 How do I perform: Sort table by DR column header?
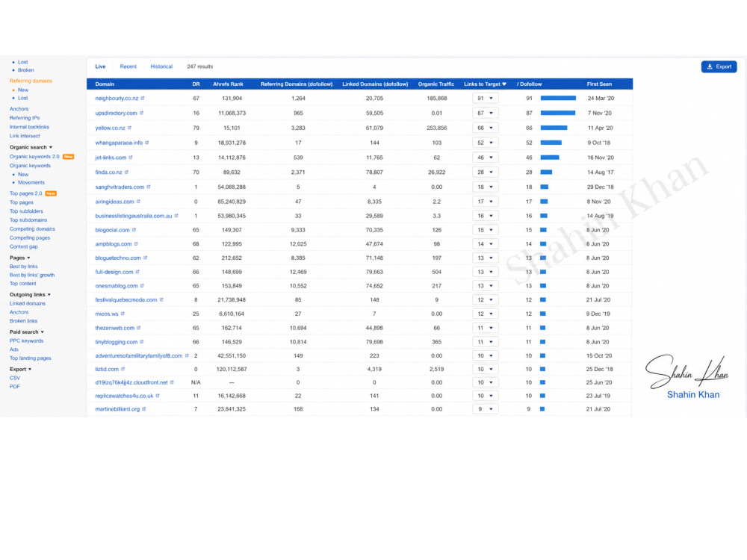[196, 84]
